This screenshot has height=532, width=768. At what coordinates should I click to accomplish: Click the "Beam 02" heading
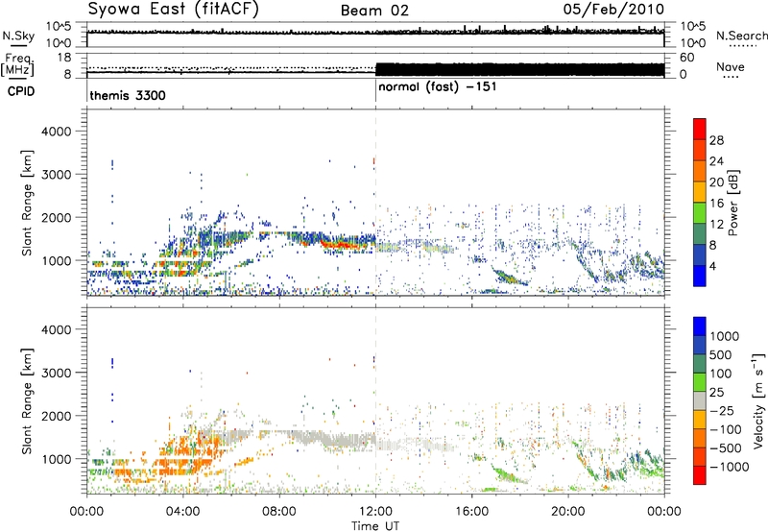(x=374, y=11)
